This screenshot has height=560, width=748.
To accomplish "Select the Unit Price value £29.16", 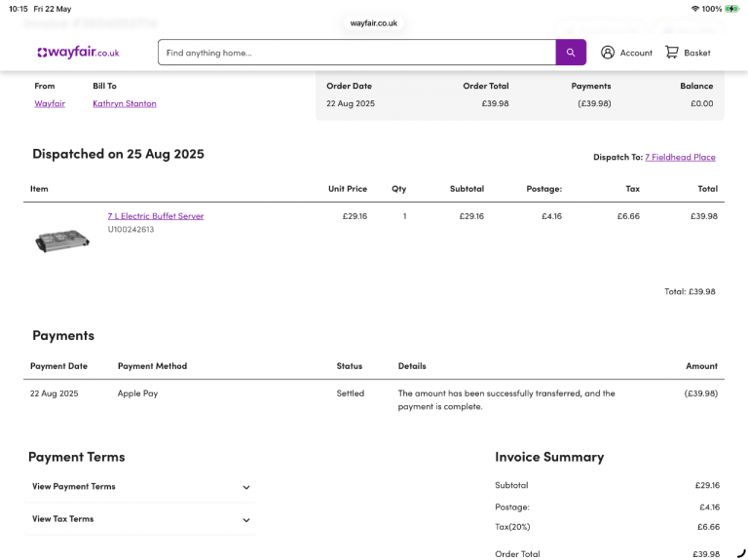I will [x=355, y=216].
